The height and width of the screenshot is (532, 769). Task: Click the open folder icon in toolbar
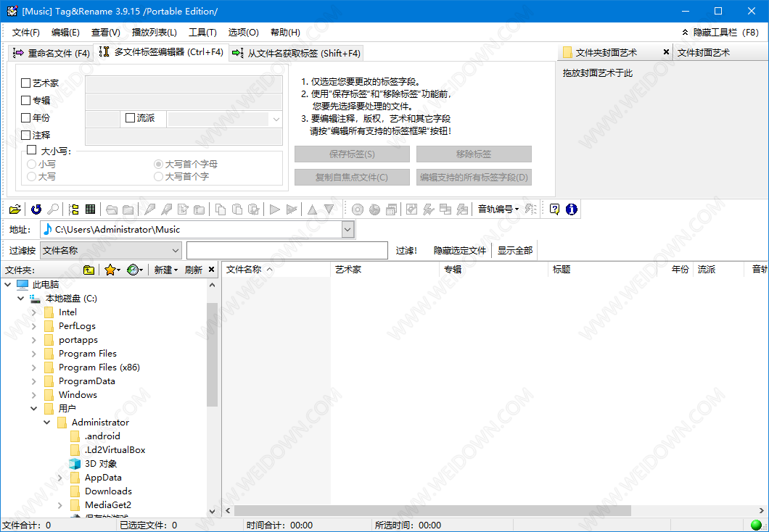tap(15, 209)
